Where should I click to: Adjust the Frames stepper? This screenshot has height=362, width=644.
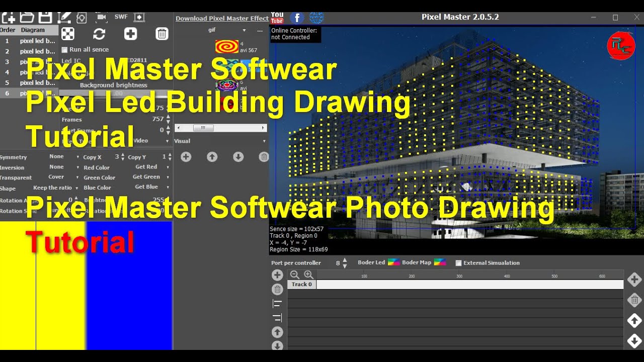coord(168,119)
